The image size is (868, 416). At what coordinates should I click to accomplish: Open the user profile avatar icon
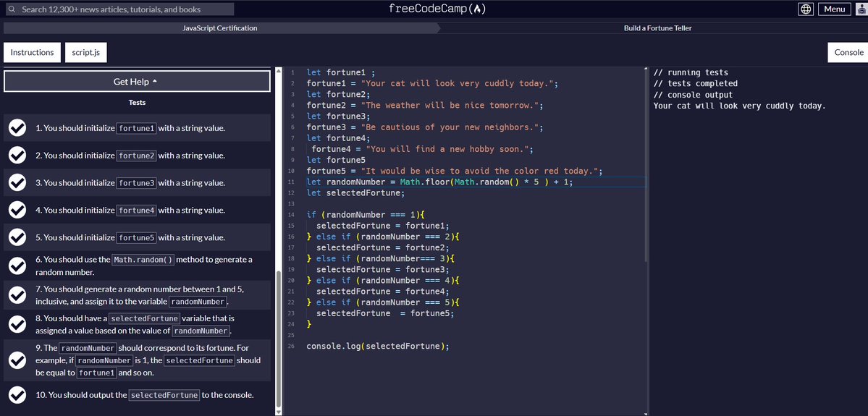click(861, 9)
